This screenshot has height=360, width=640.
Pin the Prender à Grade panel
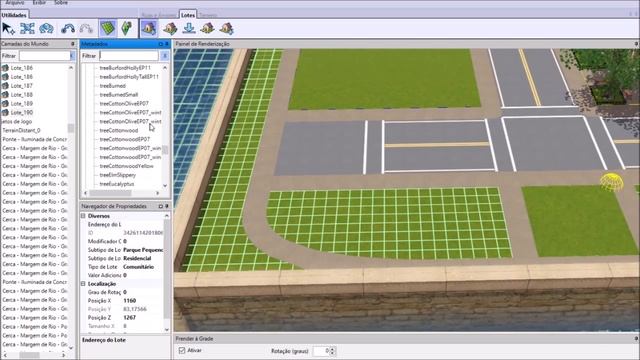(636, 338)
